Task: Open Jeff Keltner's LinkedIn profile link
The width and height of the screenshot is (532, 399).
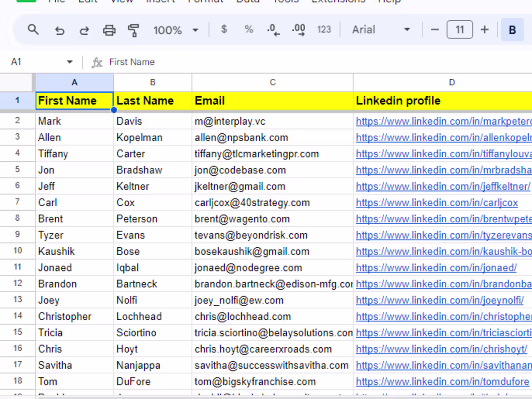Action: click(443, 186)
